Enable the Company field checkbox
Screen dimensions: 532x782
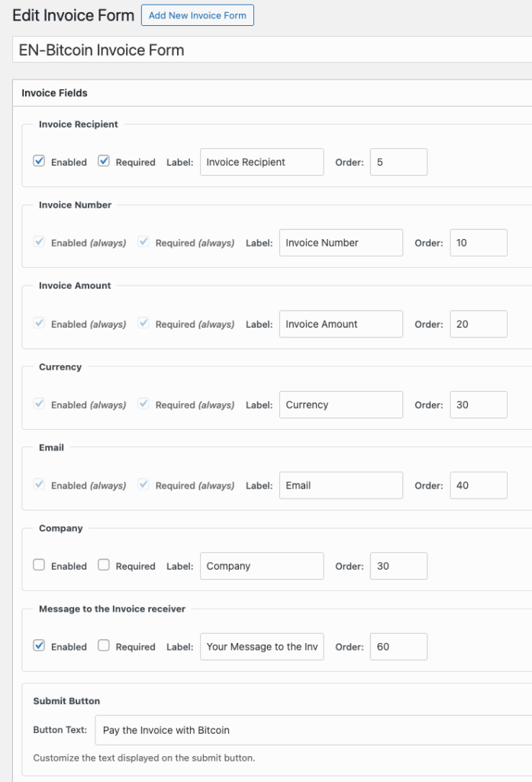[x=39, y=565]
